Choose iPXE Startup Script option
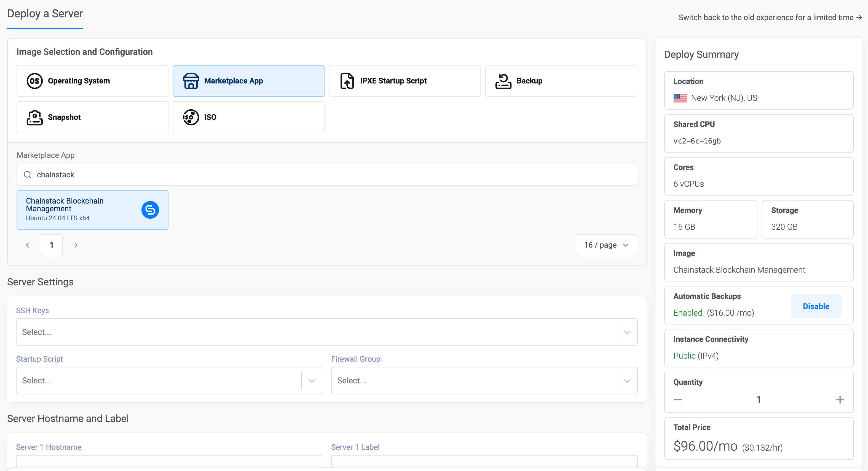This screenshot has height=471, width=868. pyautogui.click(x=405, y=81)
